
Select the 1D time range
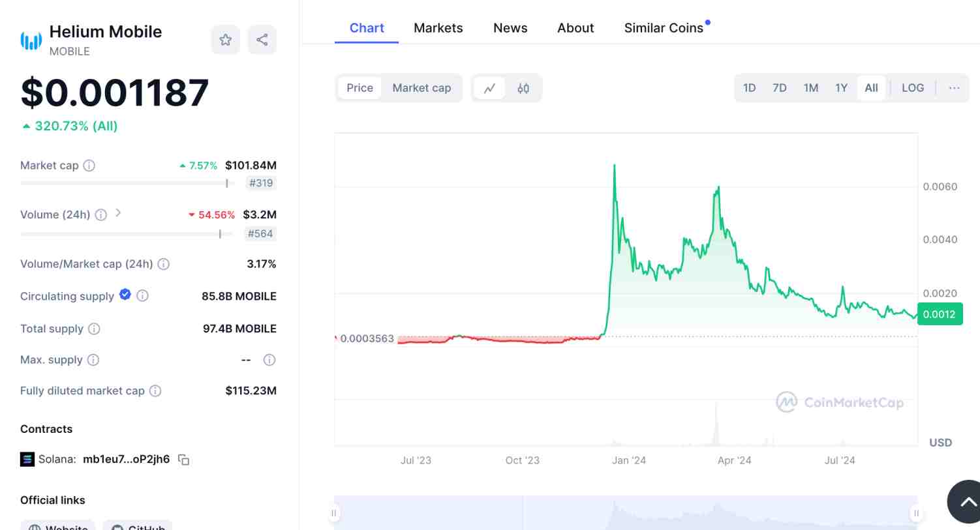pos(749,88)
